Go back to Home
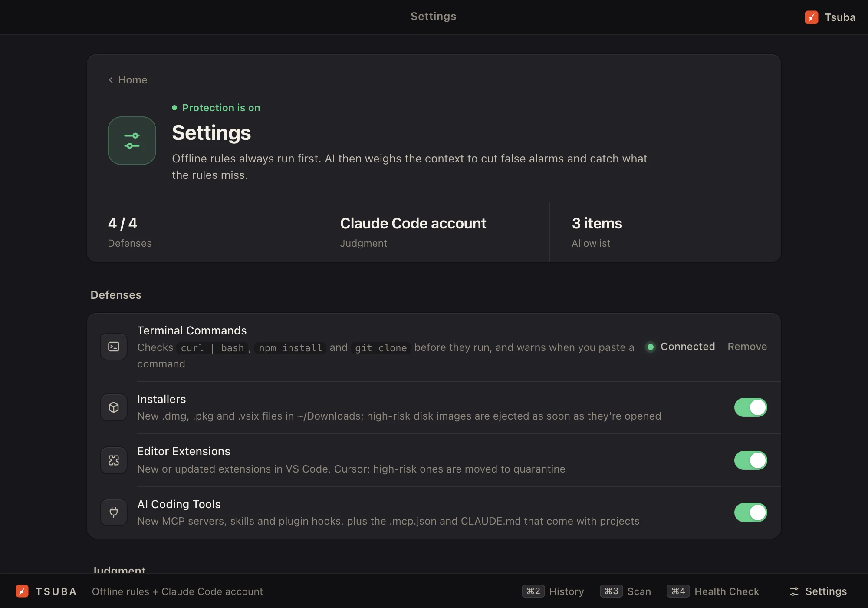This screenshot has height=608, width=868. (x=128, y=80)
